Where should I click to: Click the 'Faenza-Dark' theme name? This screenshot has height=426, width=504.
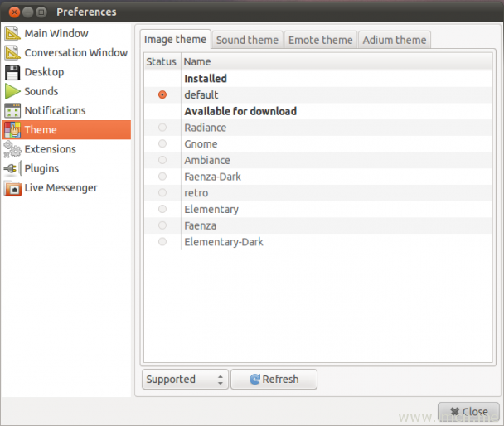point(213,177)
